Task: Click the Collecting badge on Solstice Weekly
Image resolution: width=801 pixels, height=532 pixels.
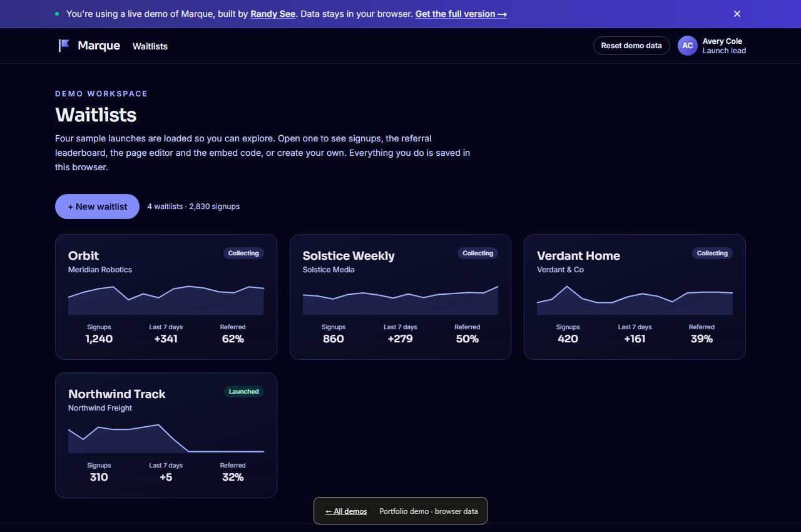Action: coord(478,253)
